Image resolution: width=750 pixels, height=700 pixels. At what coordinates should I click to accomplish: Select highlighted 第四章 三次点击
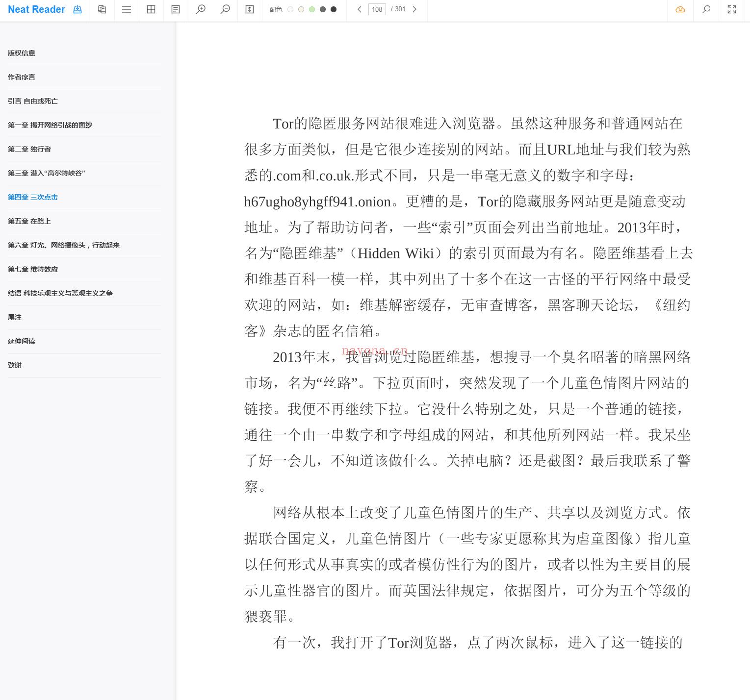33,197
